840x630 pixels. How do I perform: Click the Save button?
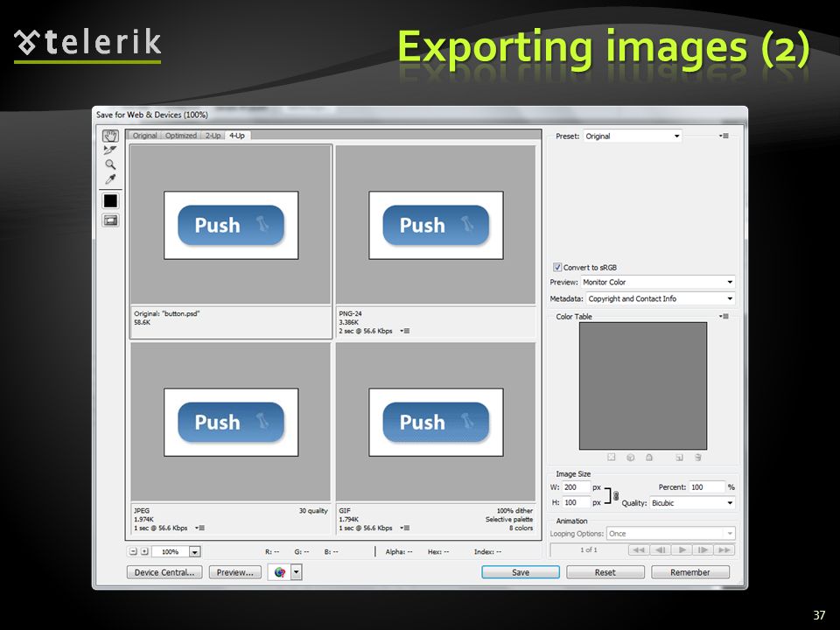pyautogui.click(x=520, y=572)
